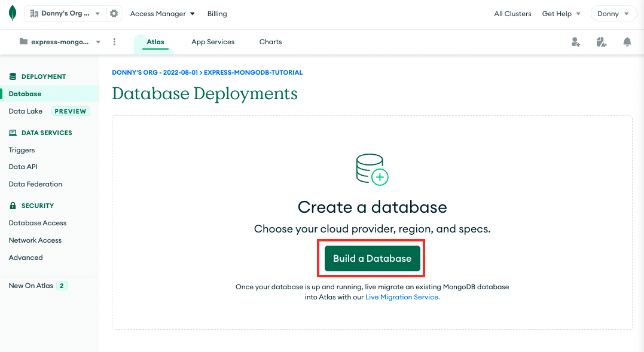Screen dimensions: 644x352
Task: Open Data Federation in the sidebar
Action: click(x=35, y=184)
